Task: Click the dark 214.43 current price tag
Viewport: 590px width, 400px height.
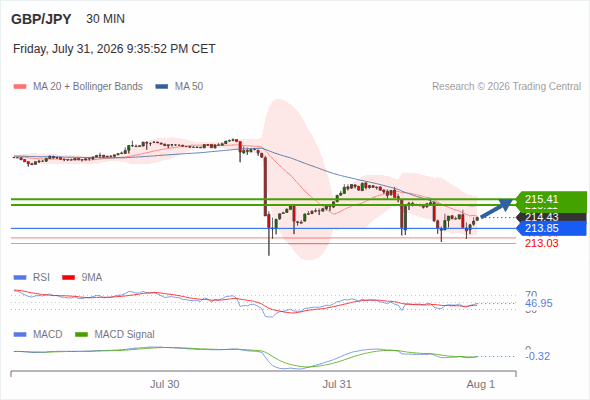Action: click(x=551, y=217)
